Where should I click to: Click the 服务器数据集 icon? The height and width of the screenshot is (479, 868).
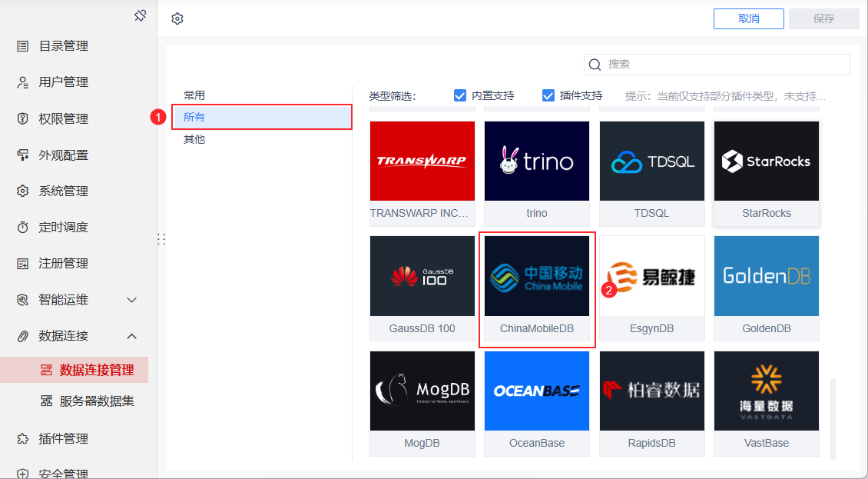coord(47,401)
